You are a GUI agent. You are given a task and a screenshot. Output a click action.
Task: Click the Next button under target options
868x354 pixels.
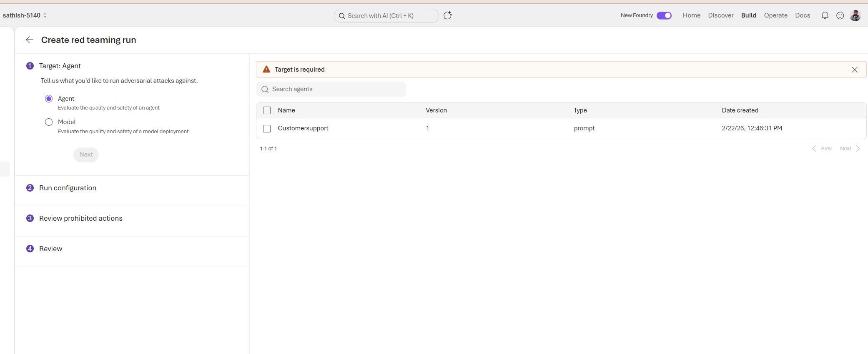pos(86,155)
